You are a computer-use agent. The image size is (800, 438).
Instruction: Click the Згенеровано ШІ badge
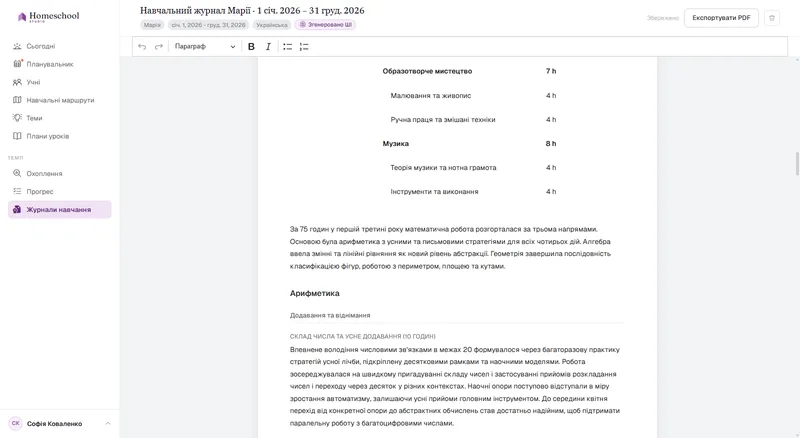326,25
